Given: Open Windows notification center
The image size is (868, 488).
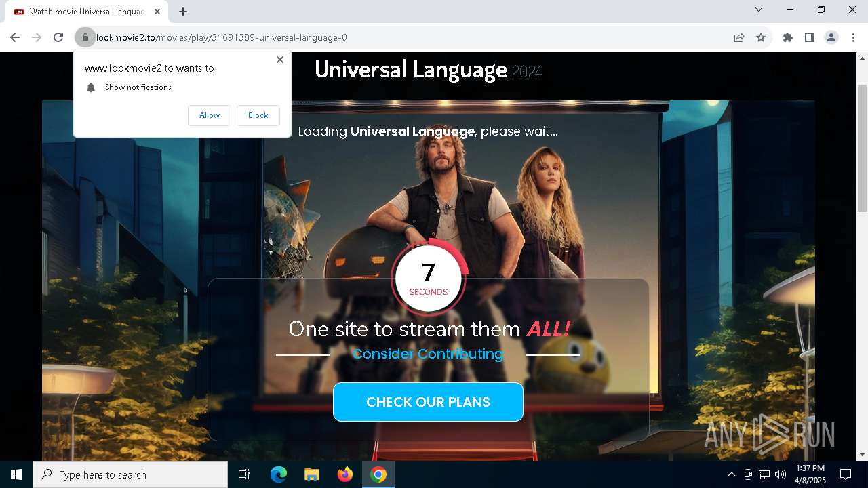Looking at the screenshot, I should 846,474.
